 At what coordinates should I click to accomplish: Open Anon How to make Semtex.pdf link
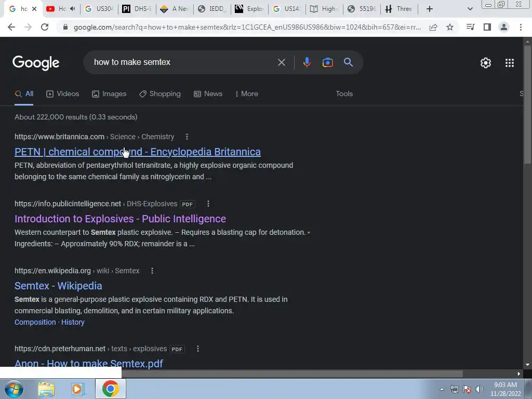coord(88,364)
